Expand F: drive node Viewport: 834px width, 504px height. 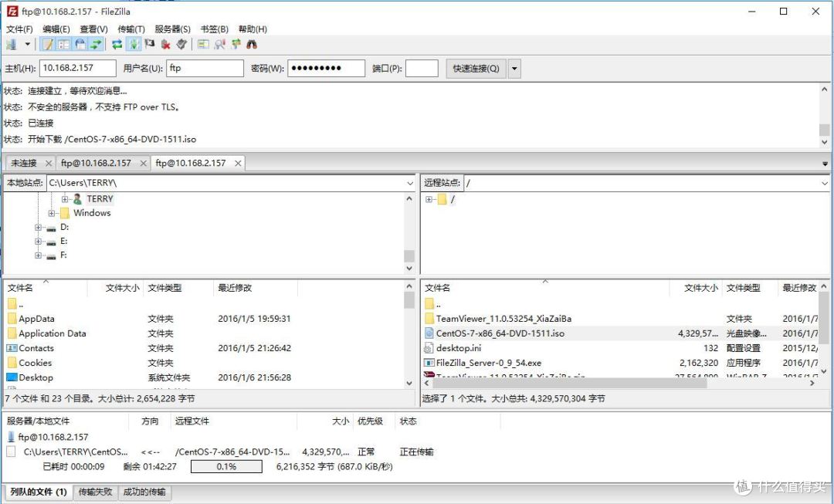click(39, 255)
